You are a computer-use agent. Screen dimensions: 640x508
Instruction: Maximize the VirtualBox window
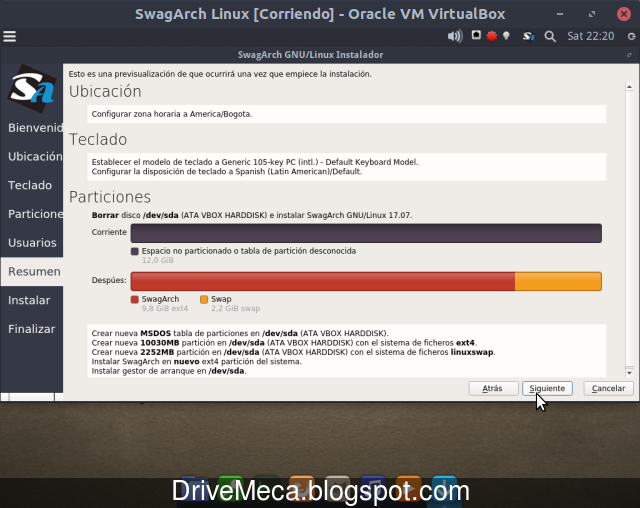click(x=592, y=14)
